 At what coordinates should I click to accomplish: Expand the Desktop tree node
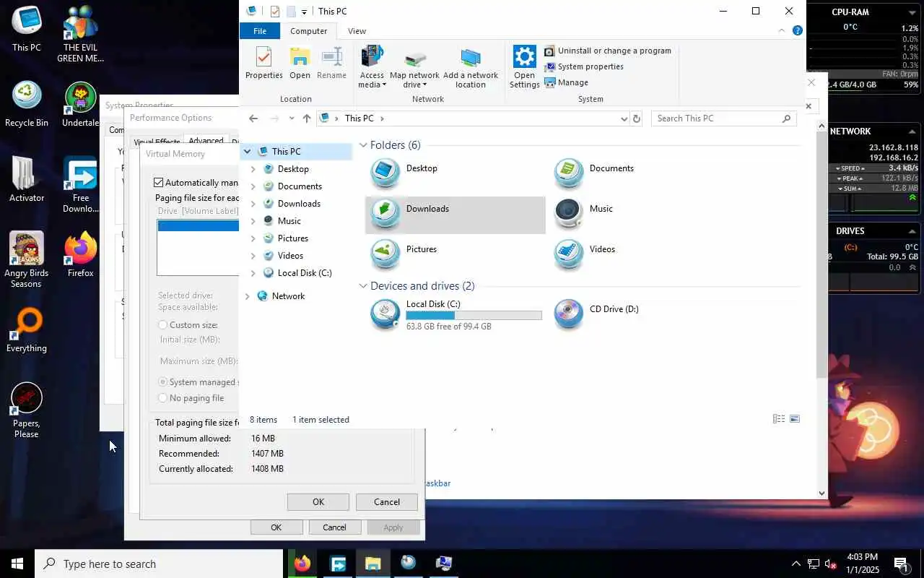click(x=253, y=169)
